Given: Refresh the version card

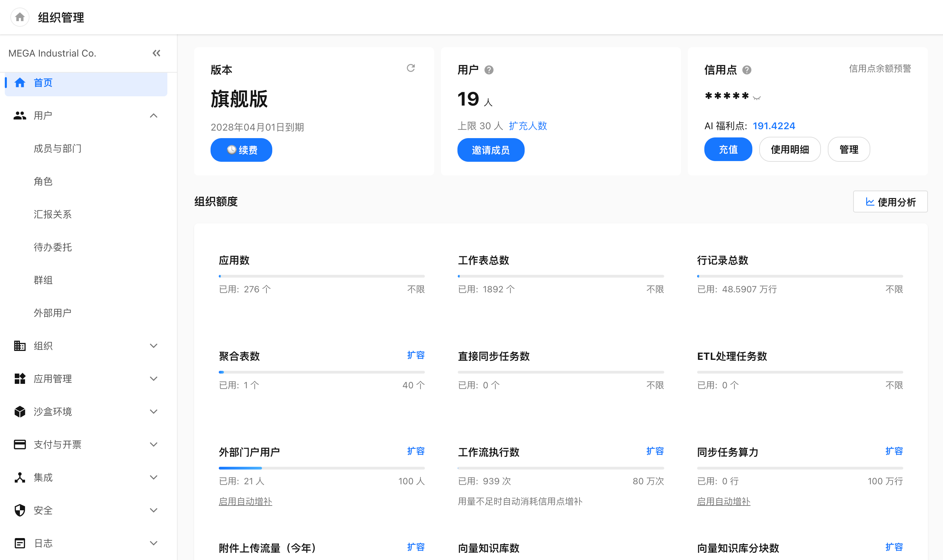Looking at the screenshot, I should (411, 68).
